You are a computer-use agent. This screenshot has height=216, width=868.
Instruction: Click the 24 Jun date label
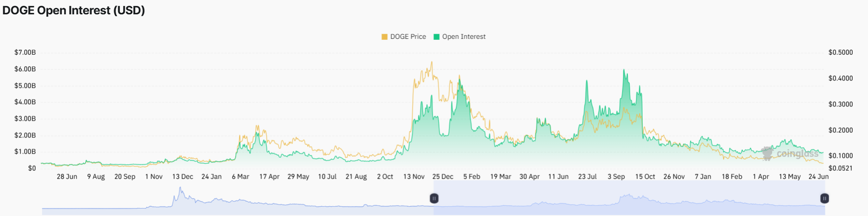pos(818,177)
